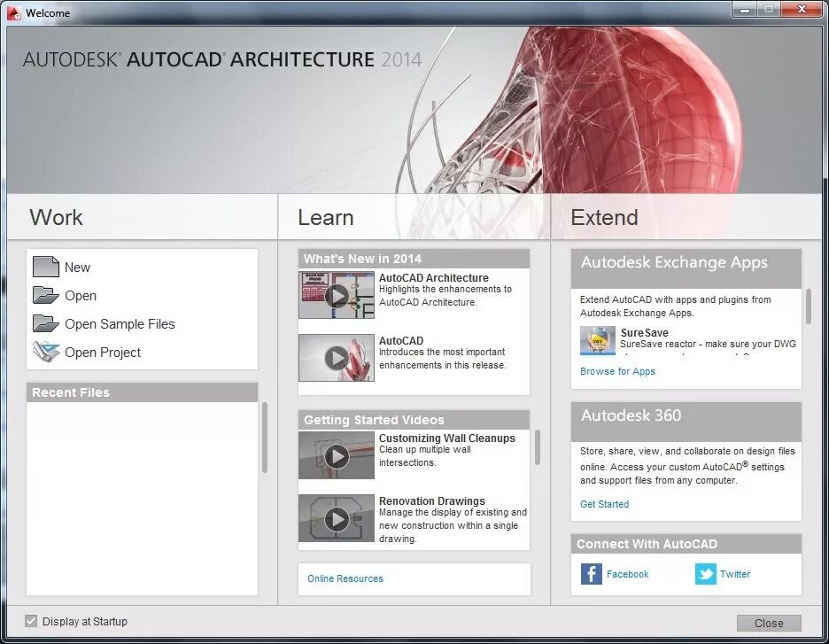829x644 pixels.
Task: Play the Renovation Drawings video
Action: click(337, 518)
